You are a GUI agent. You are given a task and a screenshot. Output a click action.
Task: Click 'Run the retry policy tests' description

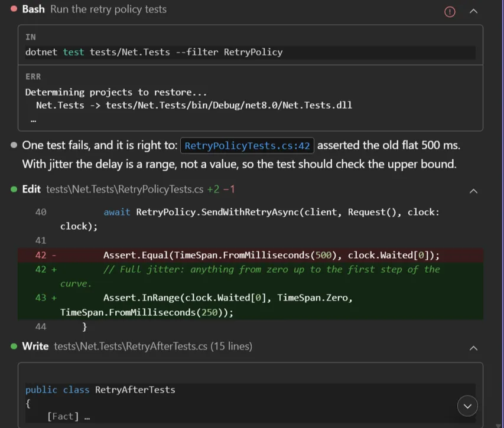click(108, 9)
